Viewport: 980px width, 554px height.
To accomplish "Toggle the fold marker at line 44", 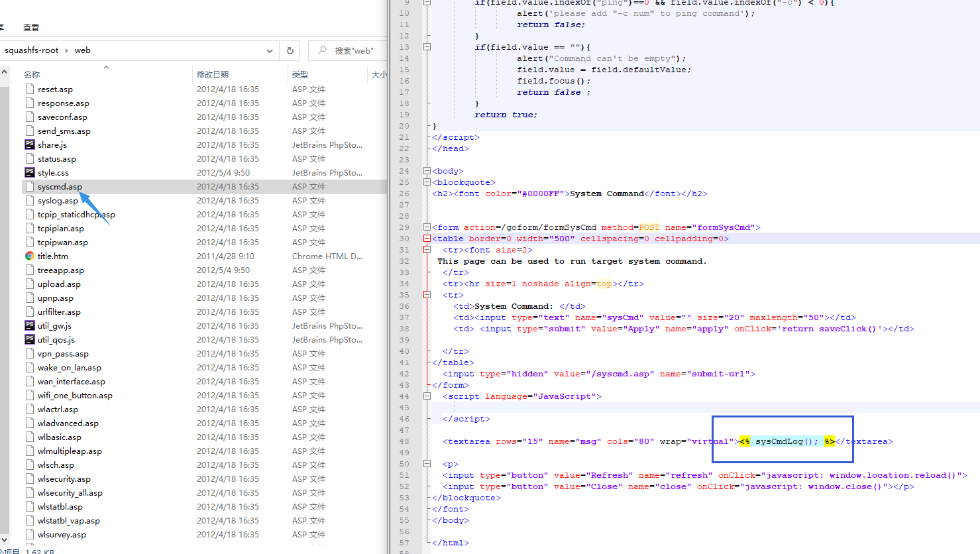I will 427,396.
